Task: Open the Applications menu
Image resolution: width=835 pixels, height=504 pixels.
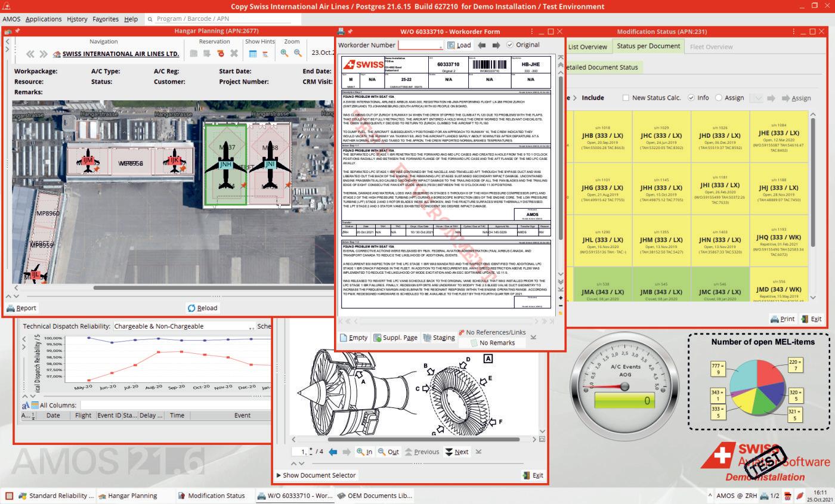Action: click(x=44, y=18)
